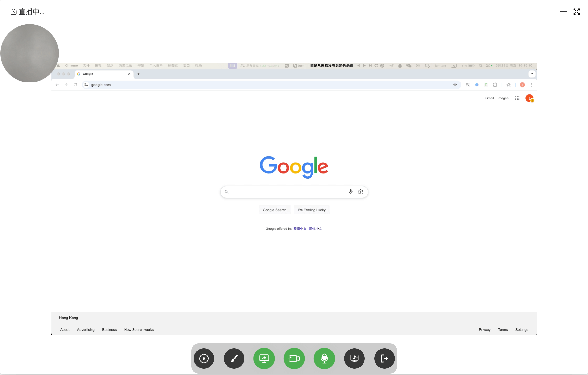Image resolution: width=588 pixels, height=375 pixels.
Task: Mute the microphone in bottom toolbar
Action: coord(324,359)
